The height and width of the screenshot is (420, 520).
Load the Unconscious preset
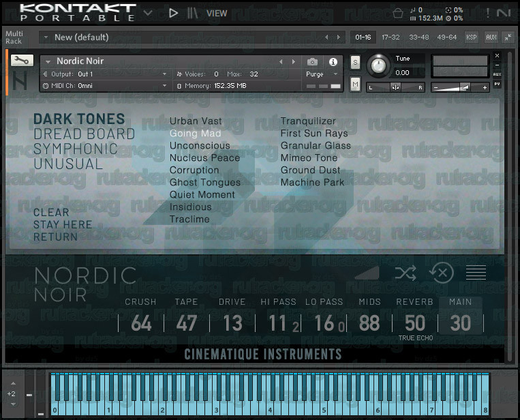[200, 146]
